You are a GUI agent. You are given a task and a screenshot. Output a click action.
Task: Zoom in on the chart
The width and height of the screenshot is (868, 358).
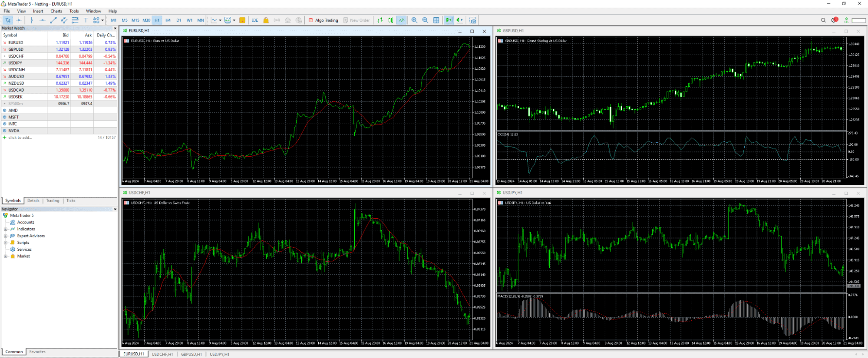click(x=414, y=20)
